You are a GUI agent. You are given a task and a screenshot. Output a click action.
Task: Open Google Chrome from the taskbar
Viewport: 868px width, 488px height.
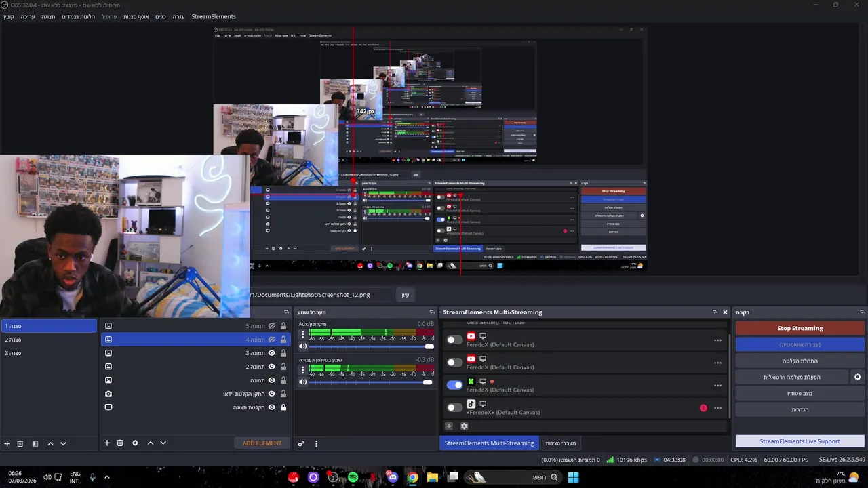[412, 477]
